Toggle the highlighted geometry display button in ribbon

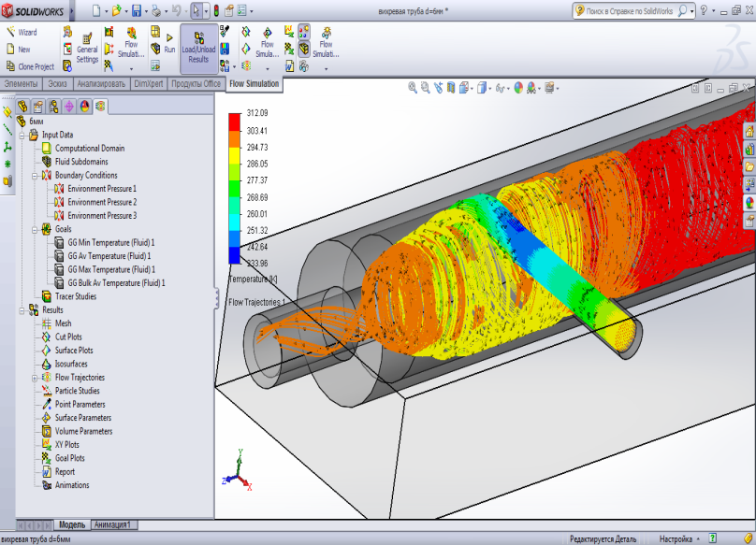coord(304,49)
